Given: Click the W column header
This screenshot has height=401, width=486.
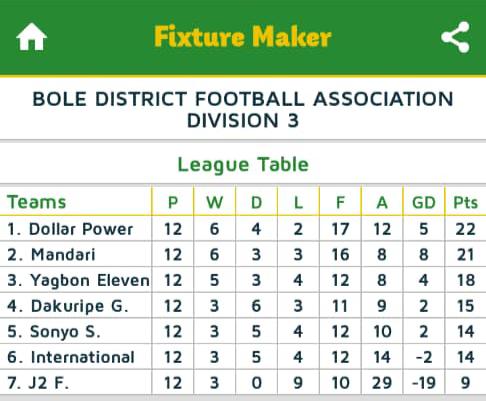Looking at the screenshot, I should (x=214, y=202).
